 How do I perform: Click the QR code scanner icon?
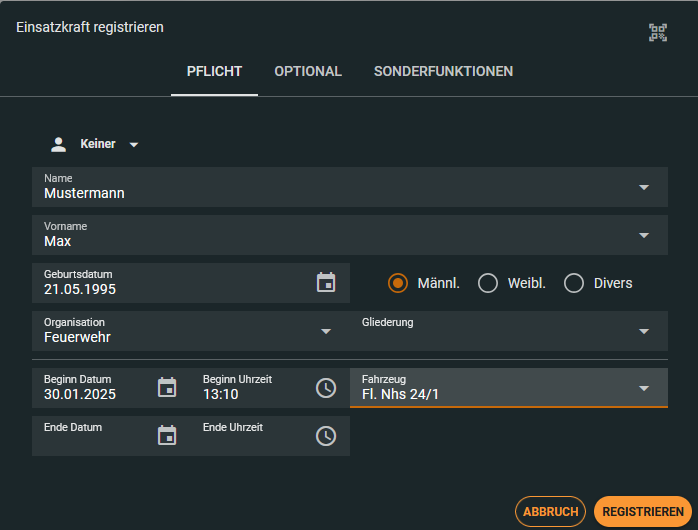tap(657, 32)
